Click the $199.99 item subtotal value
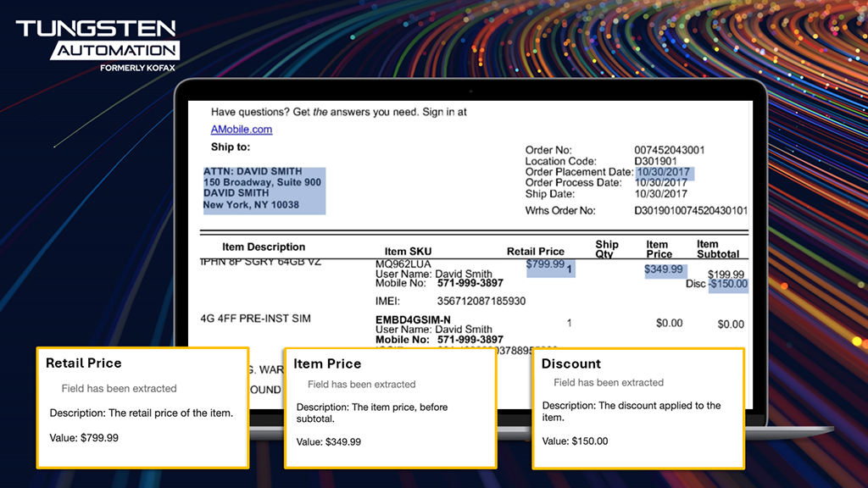Viewport: 868px width, 488px height. click(x=726, y=274)
